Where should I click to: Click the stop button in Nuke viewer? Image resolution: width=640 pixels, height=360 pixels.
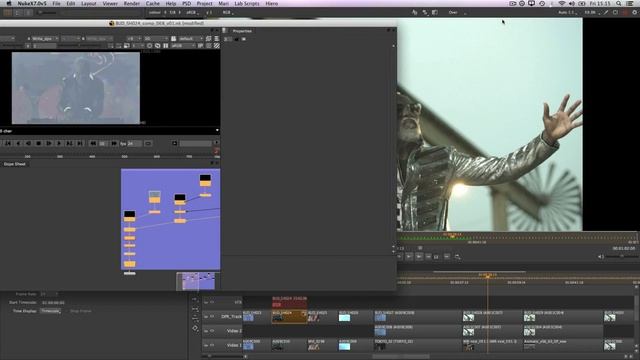coord(38,143)
